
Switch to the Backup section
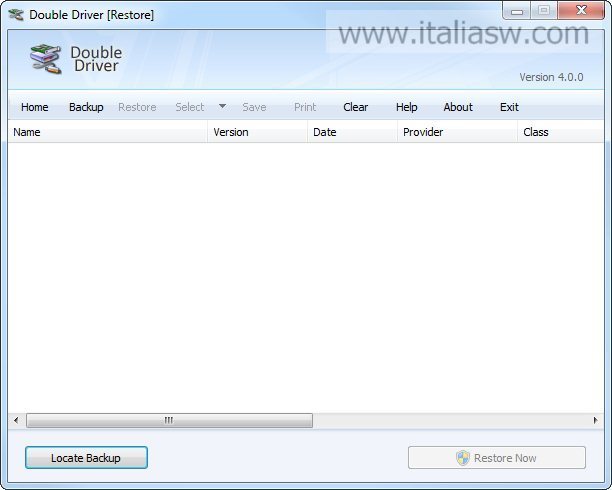click(86, 107)
